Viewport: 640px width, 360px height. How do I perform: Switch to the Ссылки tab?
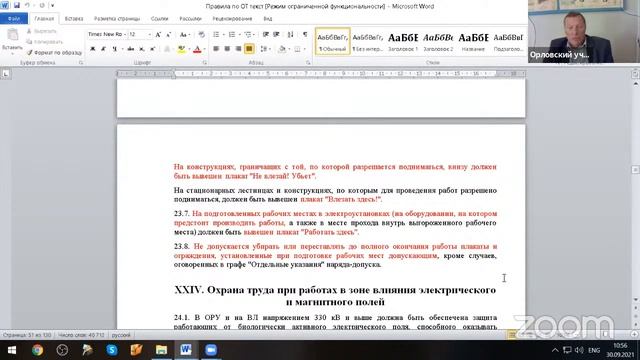coord(159,19)
